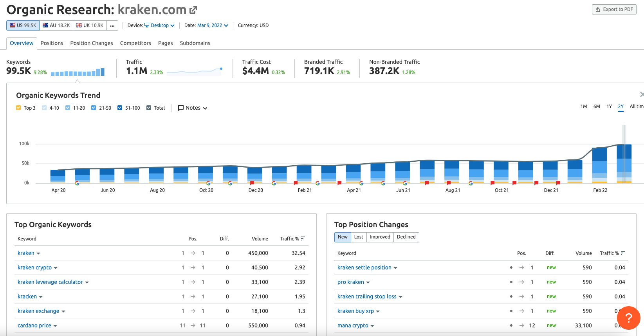
Task: Expand dropdown arrow next to kraken
Action: point(38,254)
